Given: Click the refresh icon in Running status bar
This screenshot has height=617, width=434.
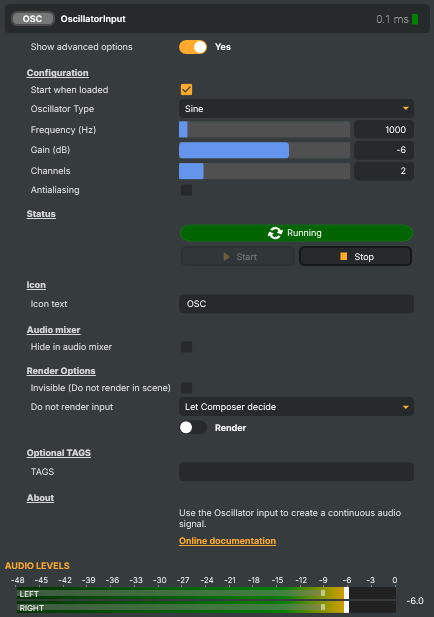Looking at the screenshot, I should point(275,233).
